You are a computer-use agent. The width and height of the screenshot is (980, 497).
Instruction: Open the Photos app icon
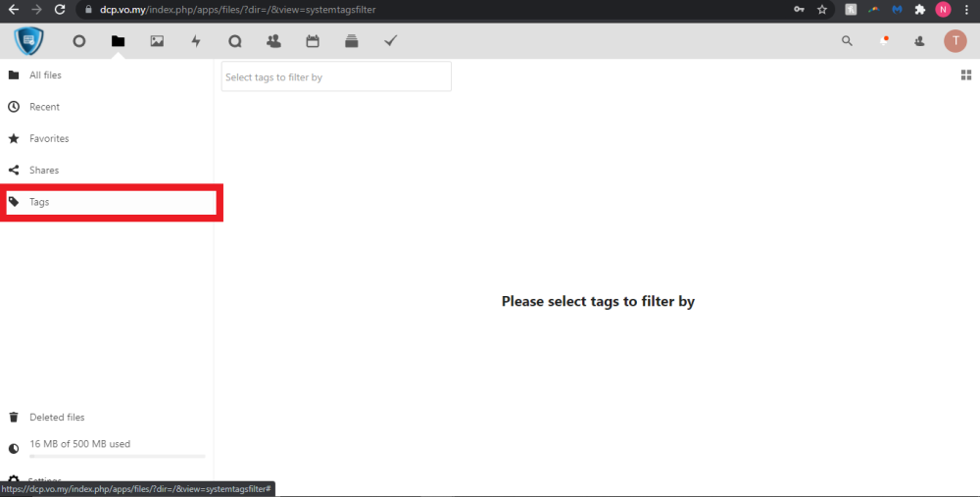[157, 41]
